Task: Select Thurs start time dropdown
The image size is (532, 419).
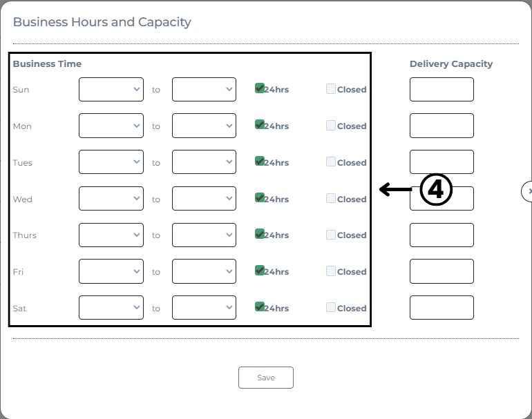Action: pyautogui.click(x=111, y=235)
